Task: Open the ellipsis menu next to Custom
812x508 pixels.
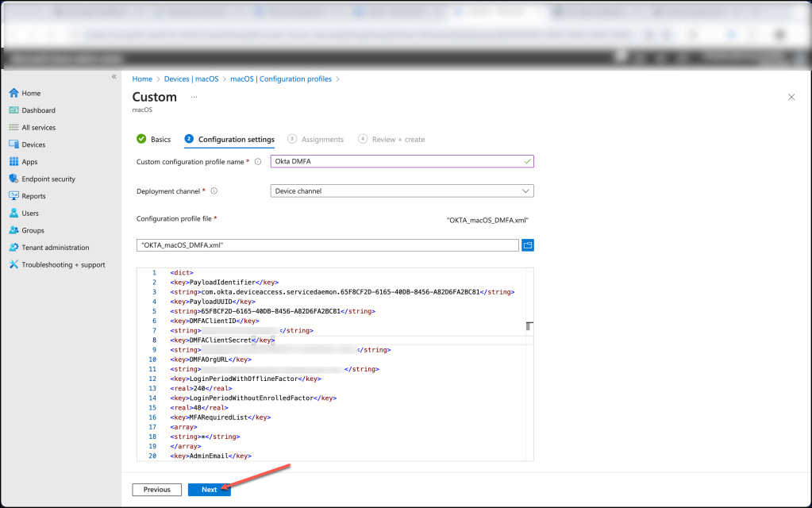Action: click(194, 97)
